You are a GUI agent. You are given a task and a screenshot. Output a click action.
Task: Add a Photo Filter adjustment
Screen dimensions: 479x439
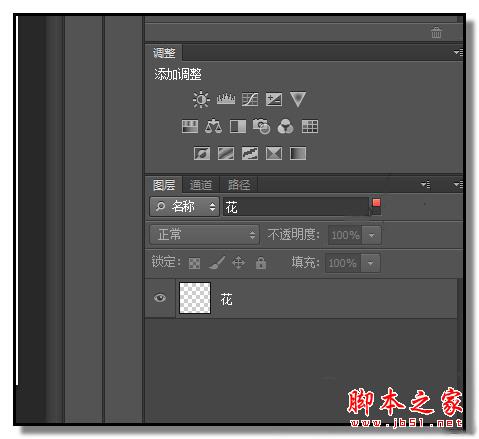tap(261, 127)
